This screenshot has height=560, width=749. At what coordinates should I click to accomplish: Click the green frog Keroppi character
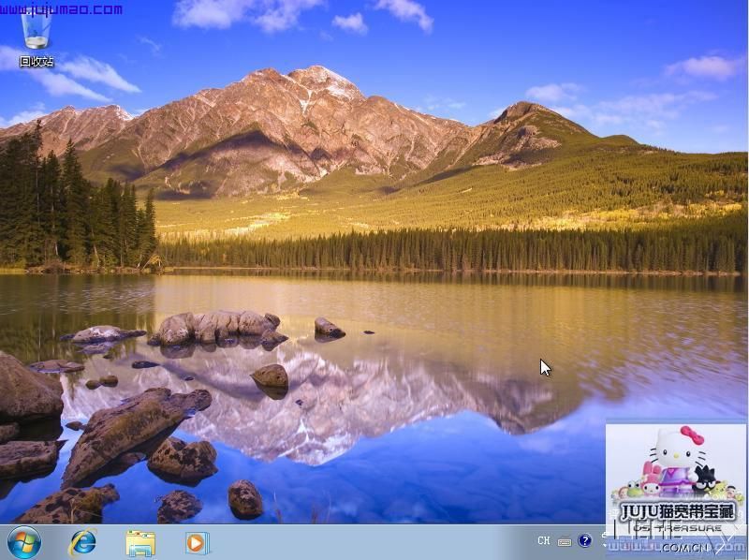tap(635, 489)
